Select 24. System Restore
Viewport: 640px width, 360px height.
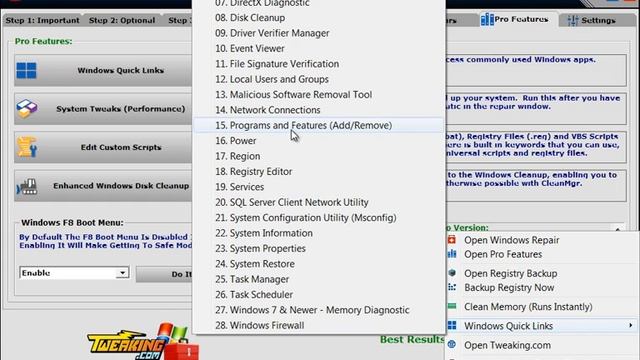click(318, 264)
